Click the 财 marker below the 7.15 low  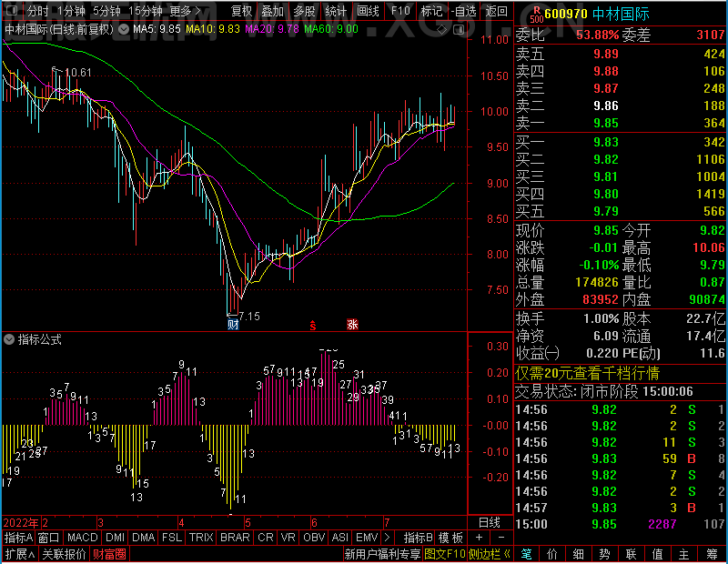pyautogui.click(x=233, y=324)
